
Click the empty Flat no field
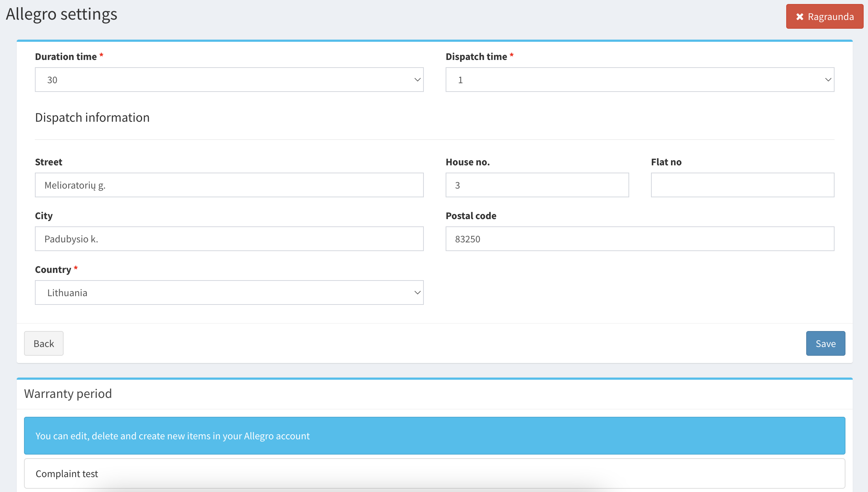(743, 185)
